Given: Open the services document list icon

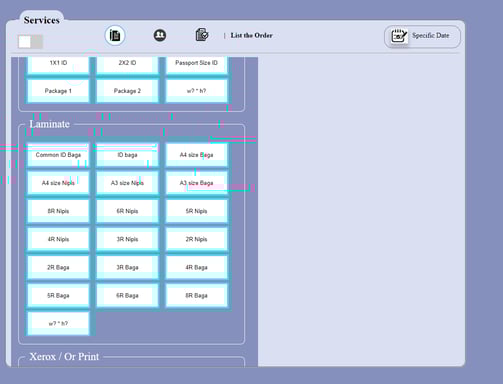Looking at the screenshot, I should tap(115, 35).
